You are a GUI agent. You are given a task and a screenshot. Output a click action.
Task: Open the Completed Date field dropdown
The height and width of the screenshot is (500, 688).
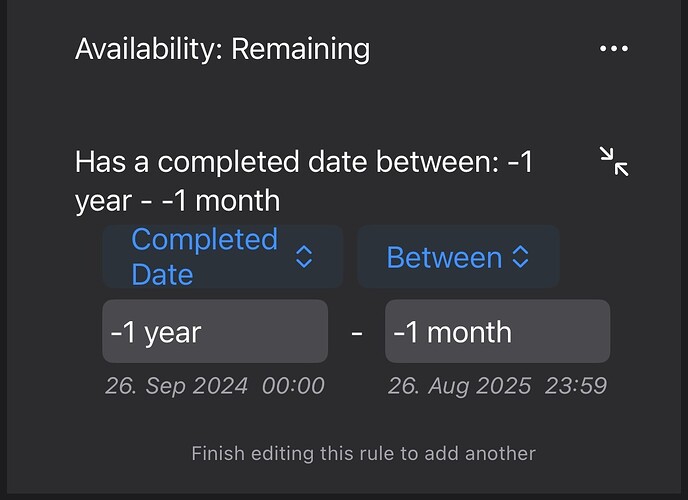click(222, 257)
